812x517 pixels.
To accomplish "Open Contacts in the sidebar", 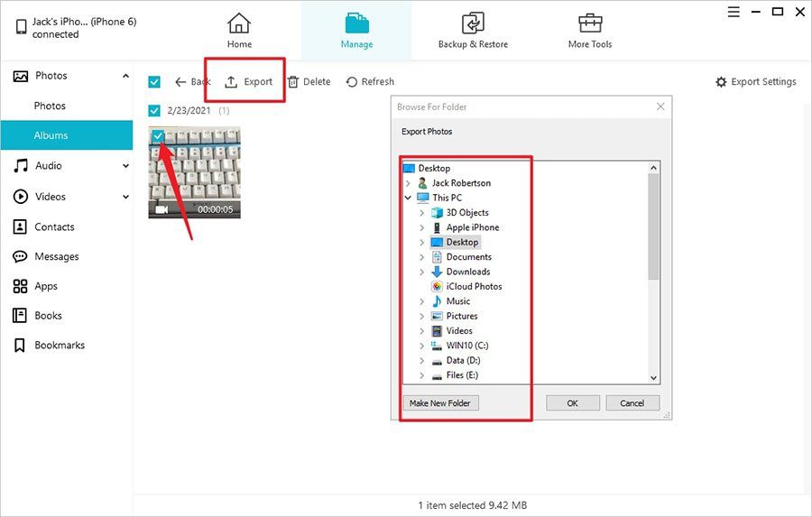I will [54, 226].
